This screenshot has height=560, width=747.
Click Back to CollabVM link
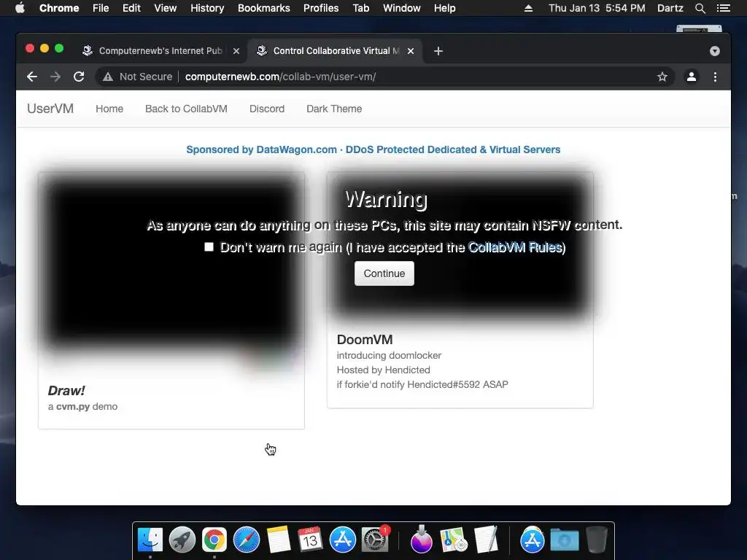coord(186,109)
